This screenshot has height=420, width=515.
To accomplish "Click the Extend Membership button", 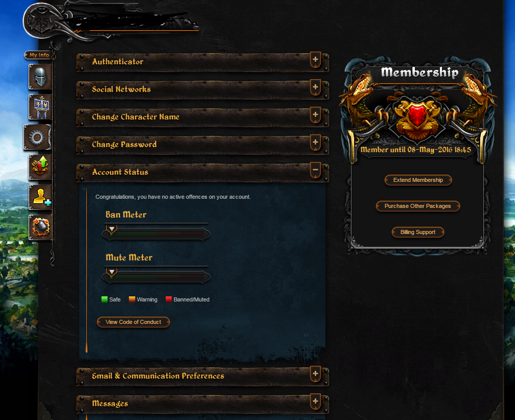I will pos(418,180).
